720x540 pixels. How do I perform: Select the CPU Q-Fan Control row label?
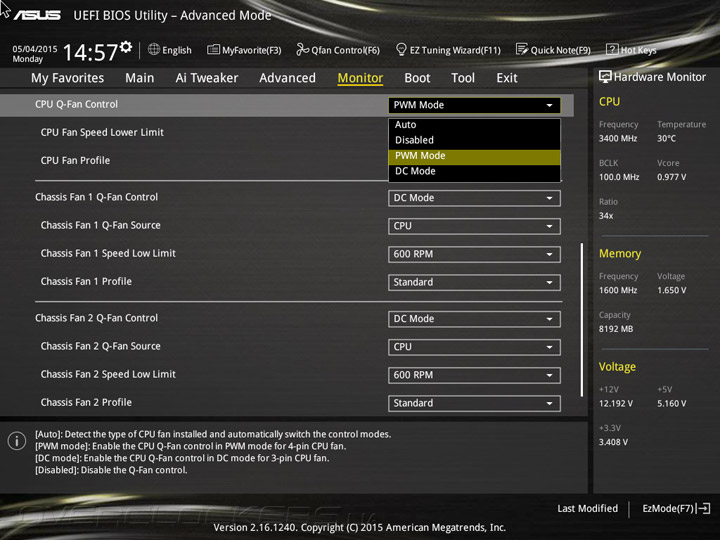[x=76, y=104]
